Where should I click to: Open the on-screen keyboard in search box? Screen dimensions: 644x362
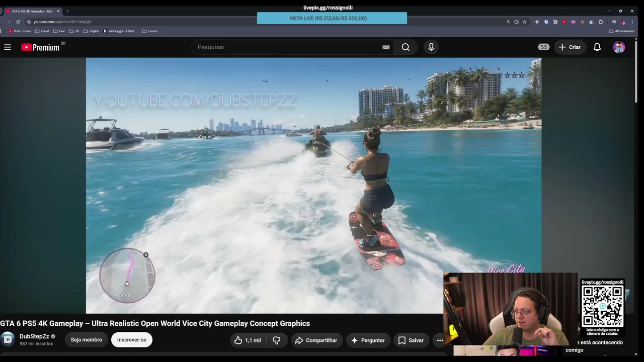(386, 47)
